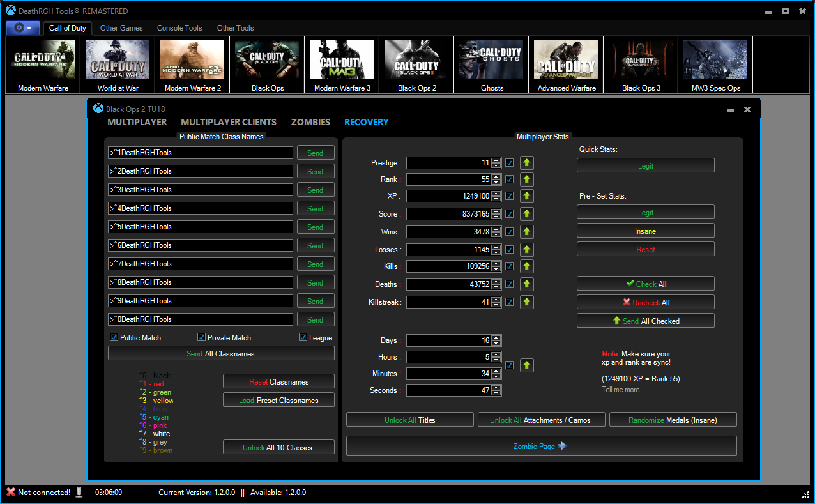Decrease Hours using spinner down arrow
Screen dimensions: 815x504
(496, 360)
